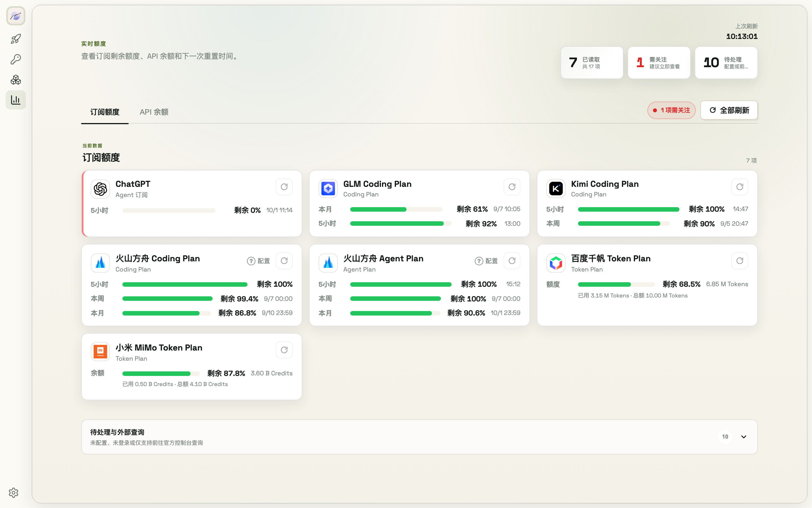Open the 10 待处理 summary card
Viewport: 812px width, 508px height.
[726, 63]
